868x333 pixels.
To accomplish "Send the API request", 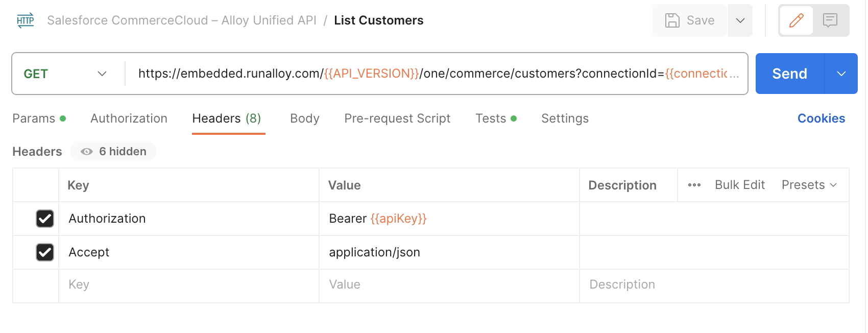I will pyautogui.click(x=789, y=74).
